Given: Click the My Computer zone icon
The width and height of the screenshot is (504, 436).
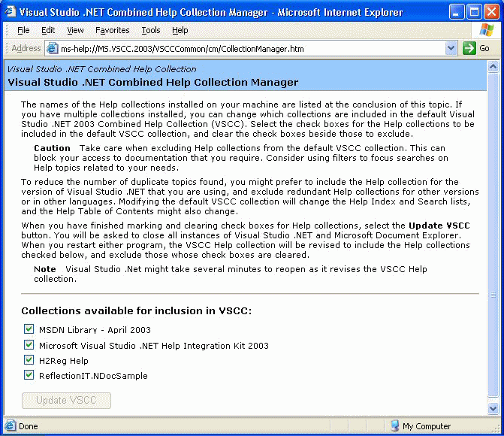Looking at the screenshot, I should pyautogui.click(x=395, y=425).
